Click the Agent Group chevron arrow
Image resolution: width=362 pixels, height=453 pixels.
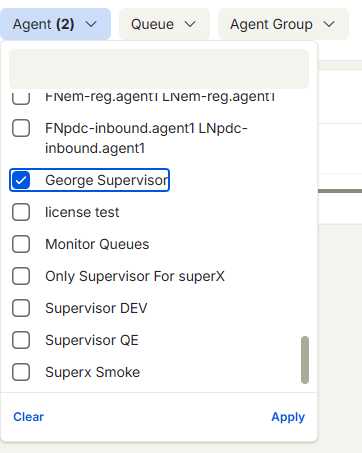click(329, 24)
